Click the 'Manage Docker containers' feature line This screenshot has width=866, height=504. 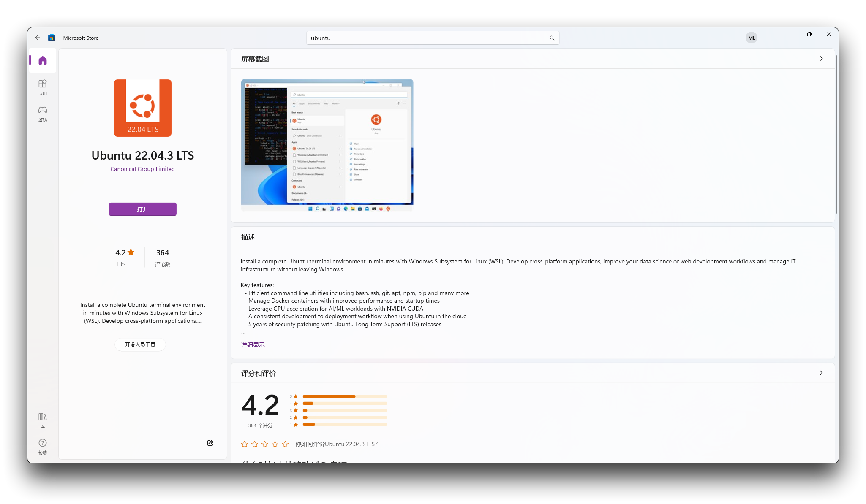(x=342, y=301)
